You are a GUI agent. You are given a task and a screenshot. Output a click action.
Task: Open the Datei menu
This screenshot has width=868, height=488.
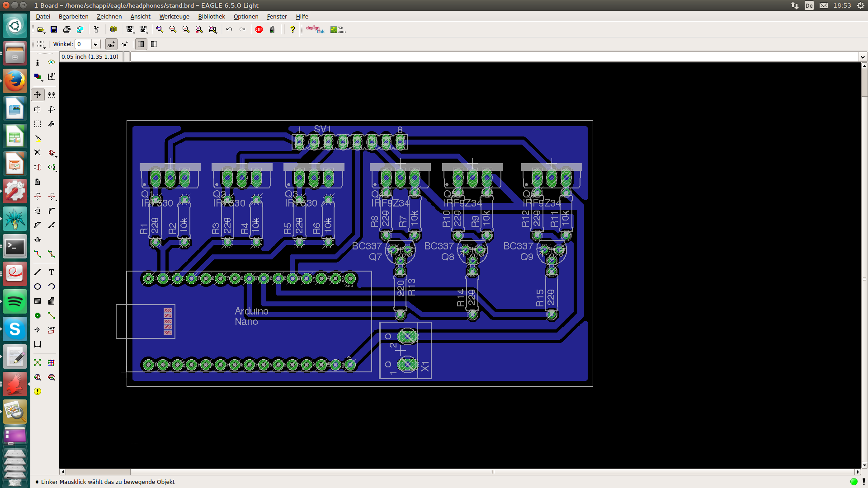tap(43, 17)
